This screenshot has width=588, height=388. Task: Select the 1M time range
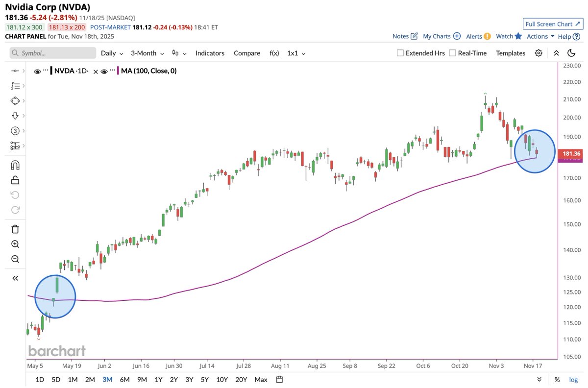73,380
